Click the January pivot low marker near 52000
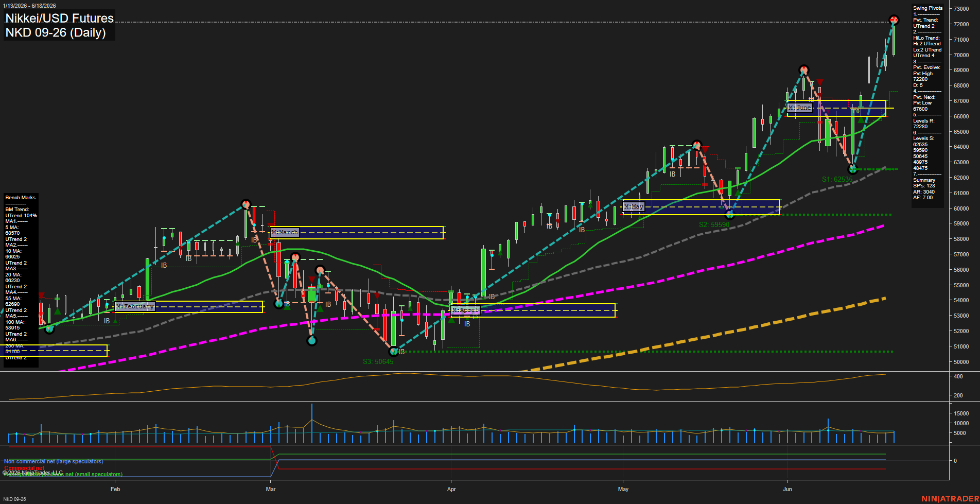The width and height of the screenshot is (980, 504). (49, 329)
